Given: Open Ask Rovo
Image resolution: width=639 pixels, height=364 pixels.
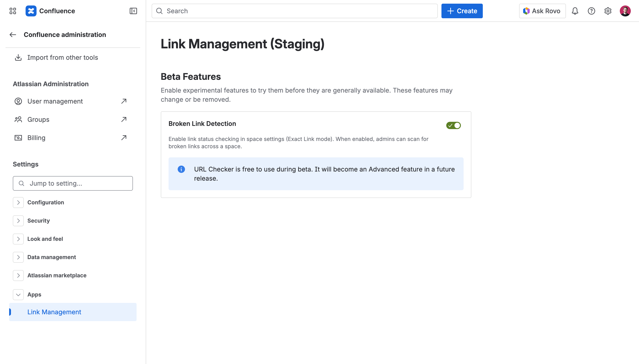Looking at the screenshot, I should click(542, 11).
